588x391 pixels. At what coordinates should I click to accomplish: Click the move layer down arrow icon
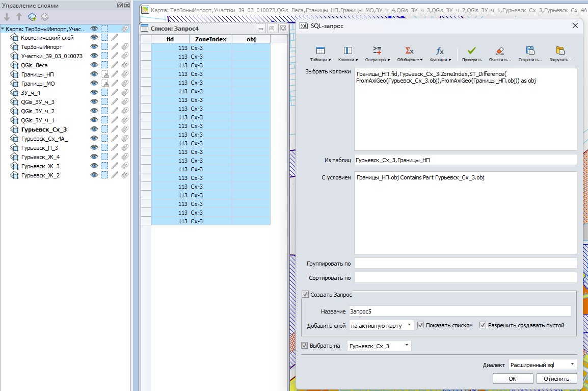[7, 17]
